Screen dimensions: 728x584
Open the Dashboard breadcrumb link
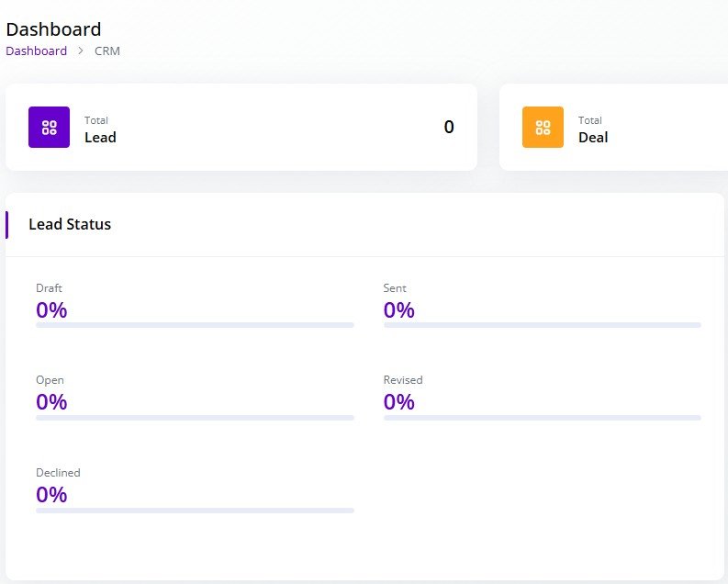(x=37, y=51)
